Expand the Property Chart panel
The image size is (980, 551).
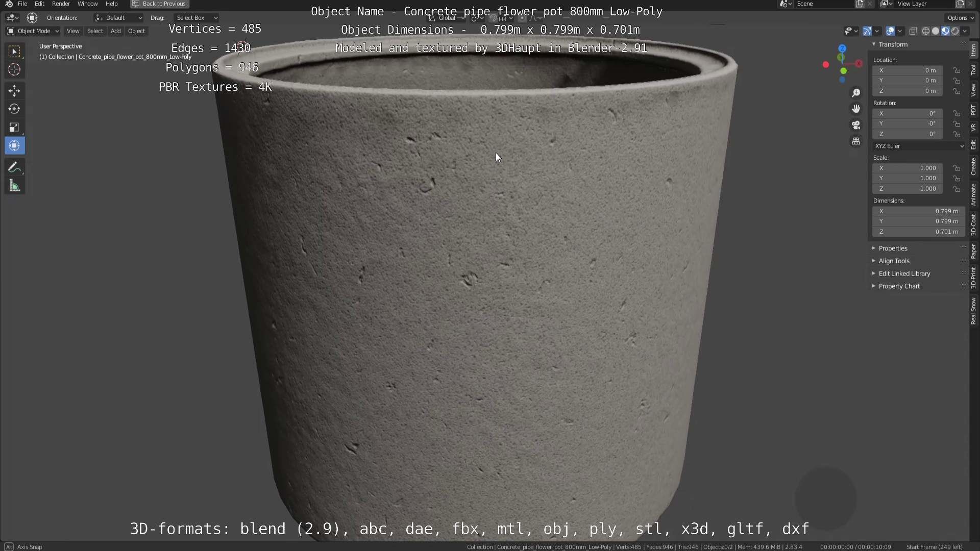(899, 287)
